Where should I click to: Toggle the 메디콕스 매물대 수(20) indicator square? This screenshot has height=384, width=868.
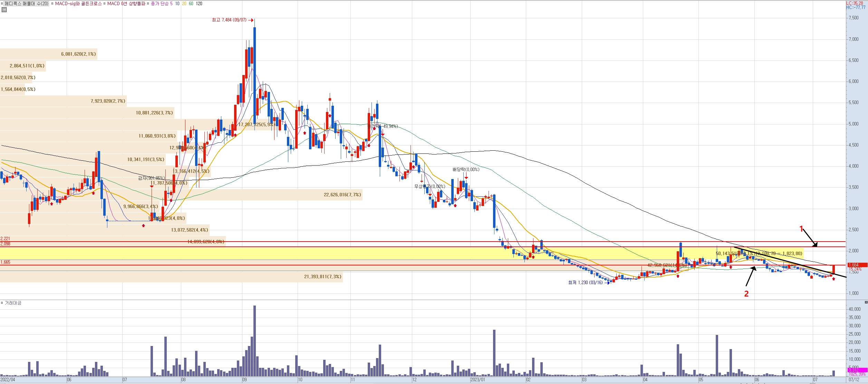click(x=2, y=4)
